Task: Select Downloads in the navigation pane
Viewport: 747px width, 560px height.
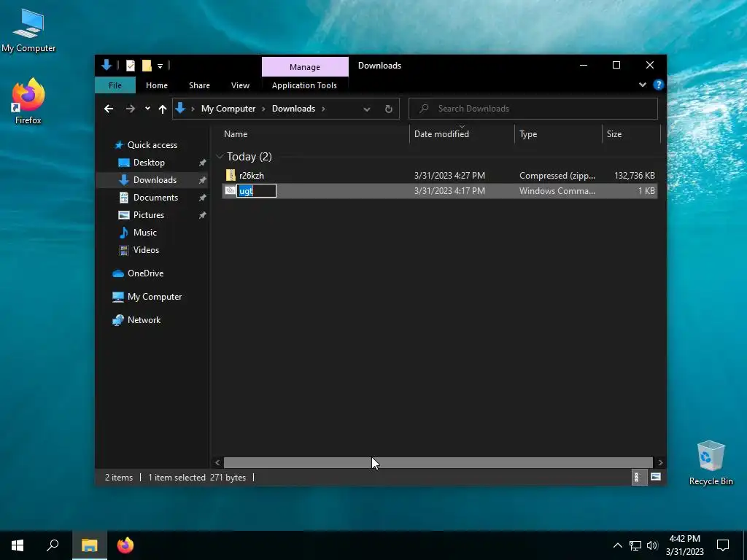Action: click(155, 180)
